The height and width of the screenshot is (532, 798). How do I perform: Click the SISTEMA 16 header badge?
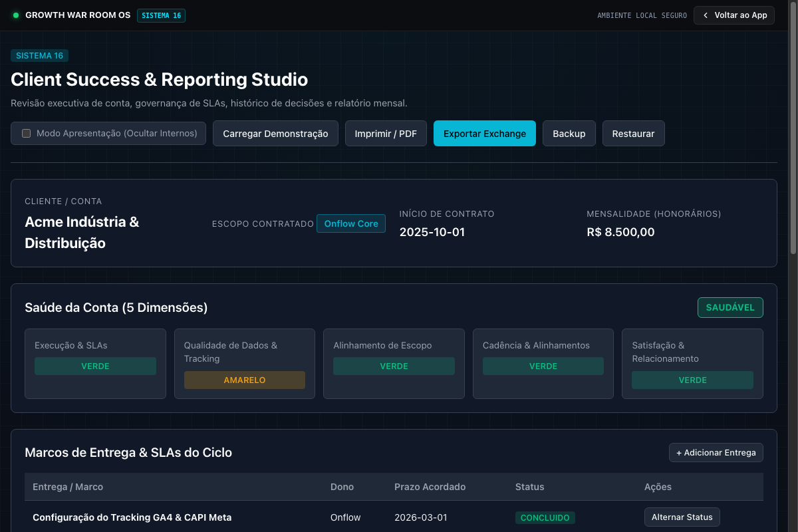coord(161,15)
